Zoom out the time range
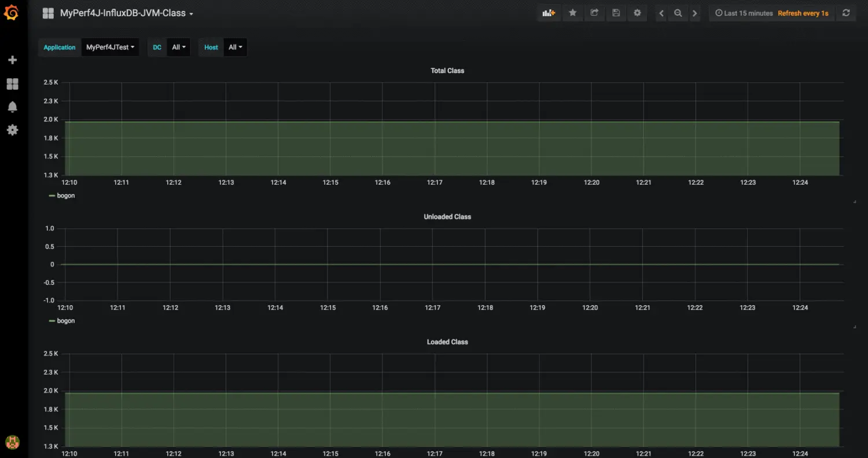Screen dimensions: 868x458 tap(678, 13)
